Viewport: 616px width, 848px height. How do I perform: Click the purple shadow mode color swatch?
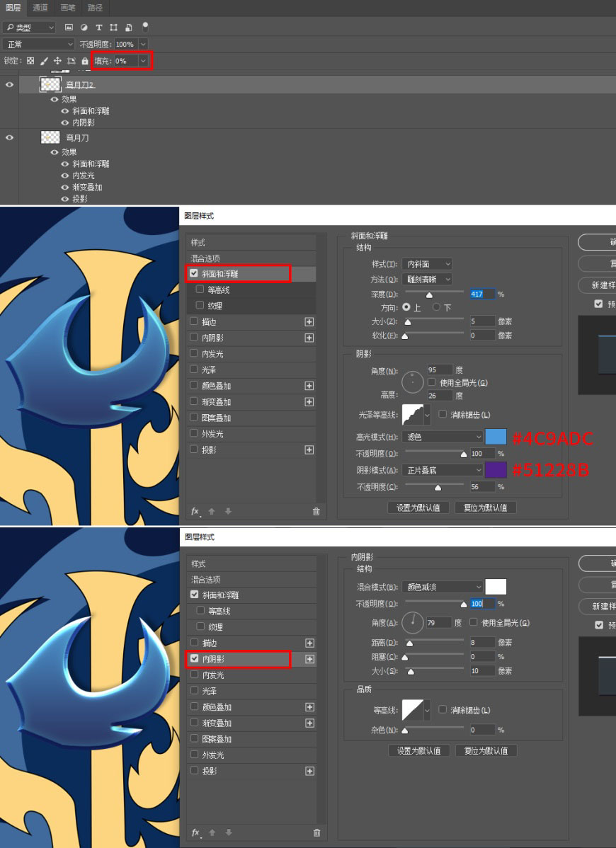(x=496, y=470)
